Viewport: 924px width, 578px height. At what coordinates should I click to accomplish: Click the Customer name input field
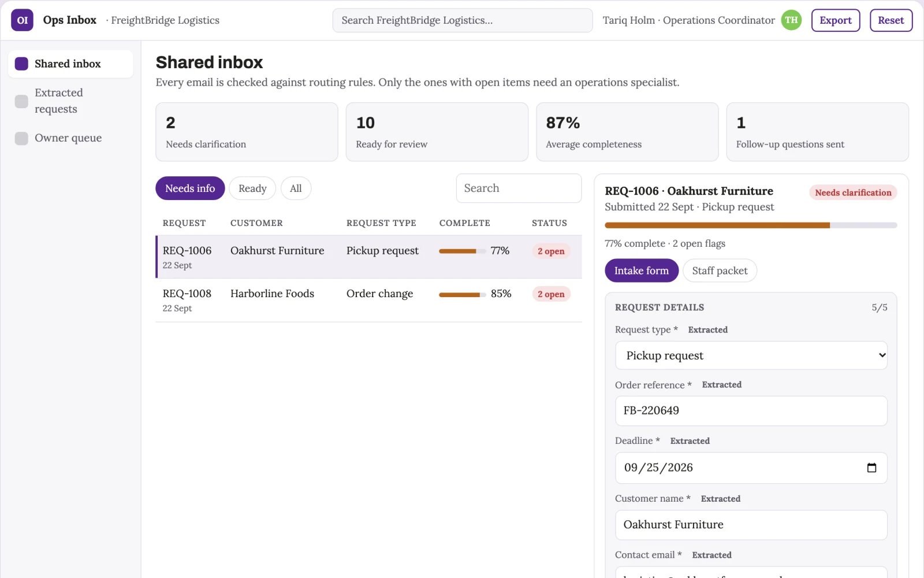751,525
